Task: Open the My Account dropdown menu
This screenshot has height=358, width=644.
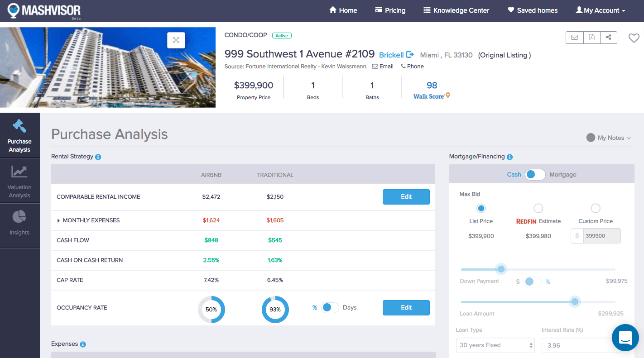Action: point(601,10)
